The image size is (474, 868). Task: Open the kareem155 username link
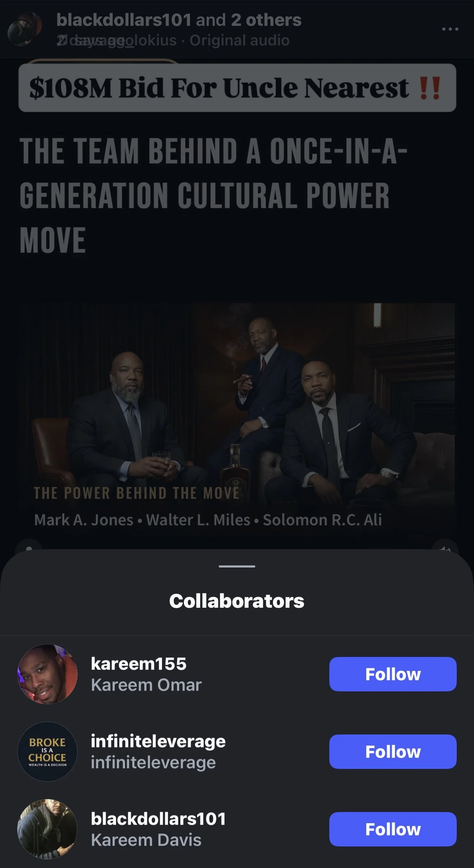(x=139, y=664)
